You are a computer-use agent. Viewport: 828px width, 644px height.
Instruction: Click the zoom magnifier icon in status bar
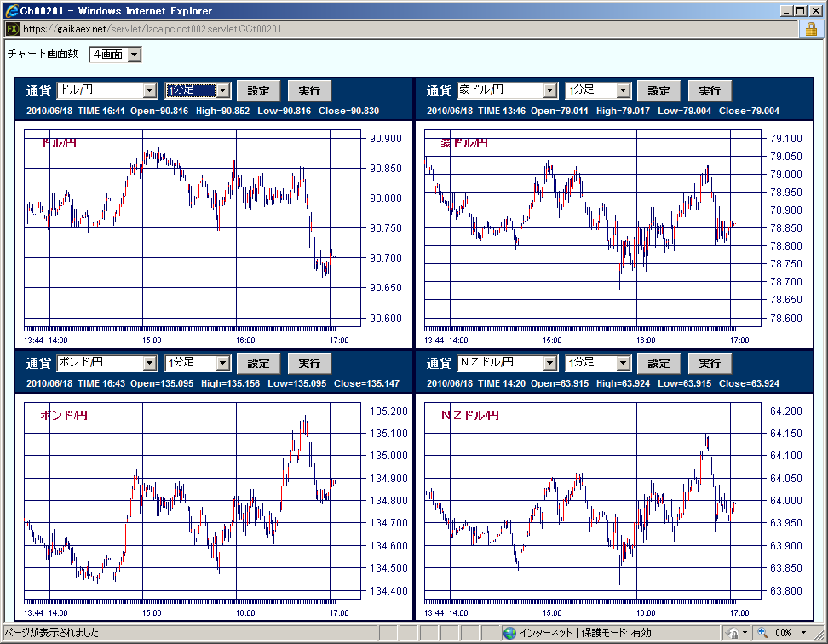762,633
